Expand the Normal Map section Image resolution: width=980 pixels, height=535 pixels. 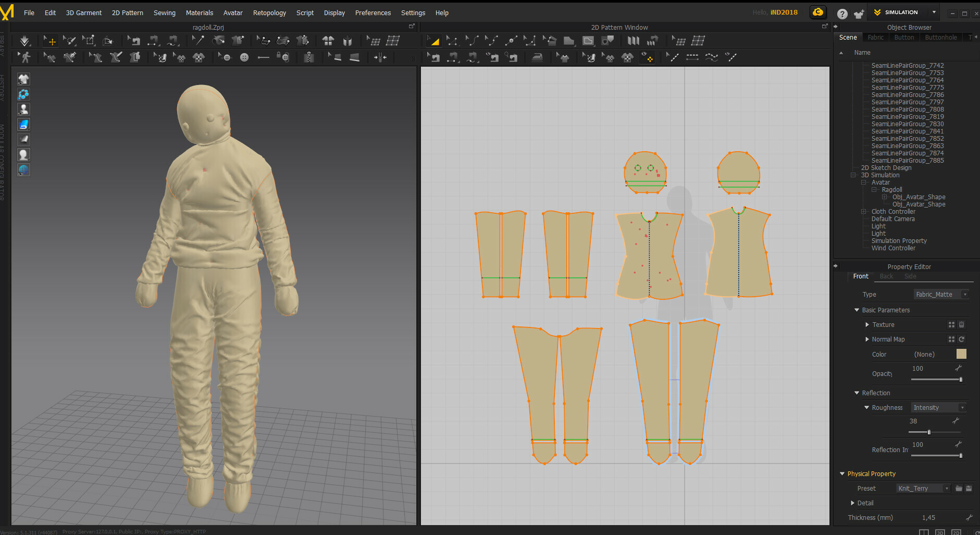click(867, 339)
